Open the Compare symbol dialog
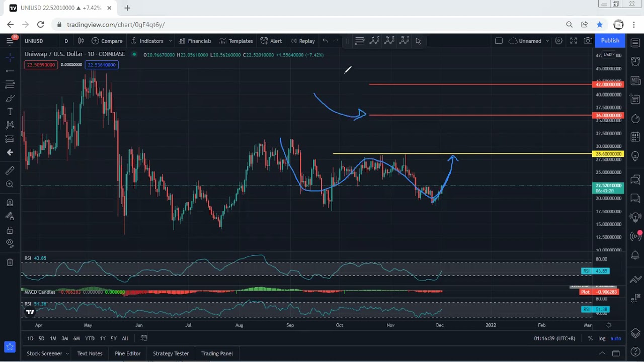644x362 pixels. tap(107, 41)
